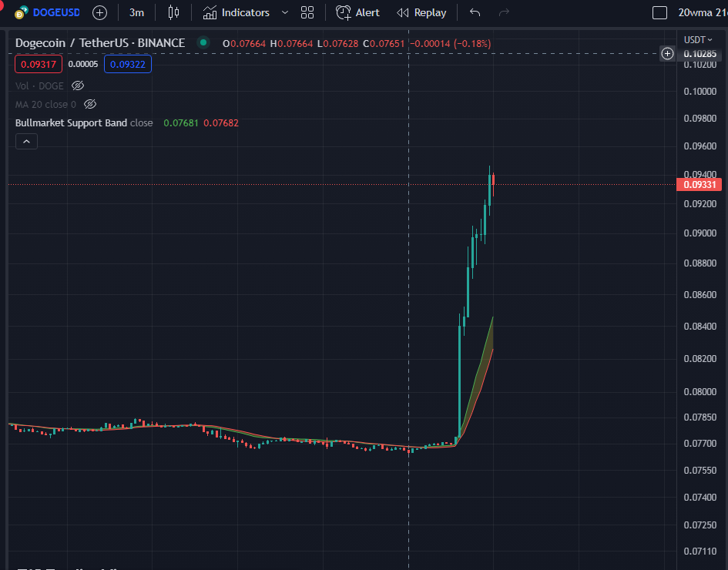Open the 20wma layout name menu
This screenshot has width=728, height=570.
[702, 12]
